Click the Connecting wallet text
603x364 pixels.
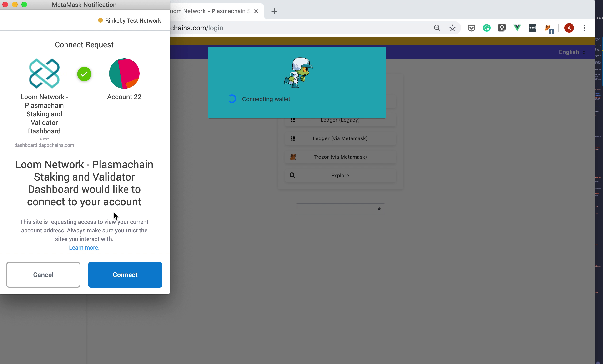pyautogui.click(x=266, y=99)
